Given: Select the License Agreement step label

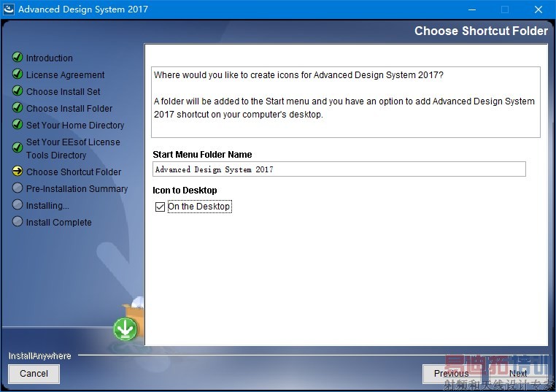Looking at the screenshot, I should point(65,75).
